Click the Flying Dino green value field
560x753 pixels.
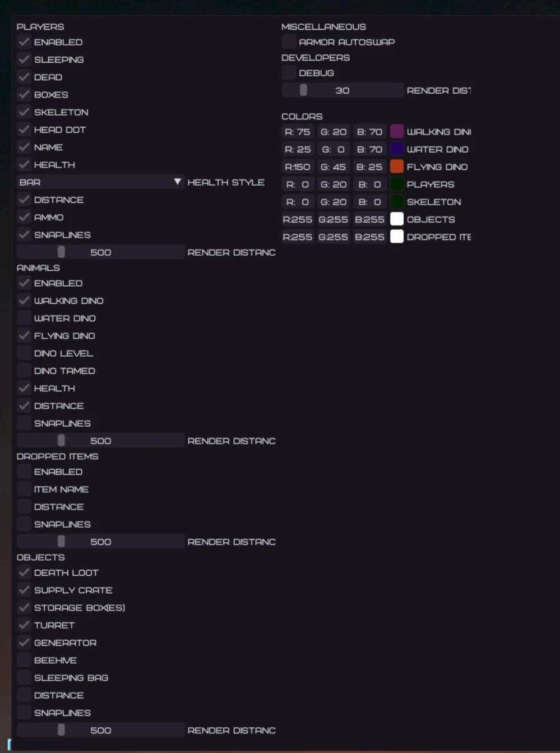click(333, 167)
